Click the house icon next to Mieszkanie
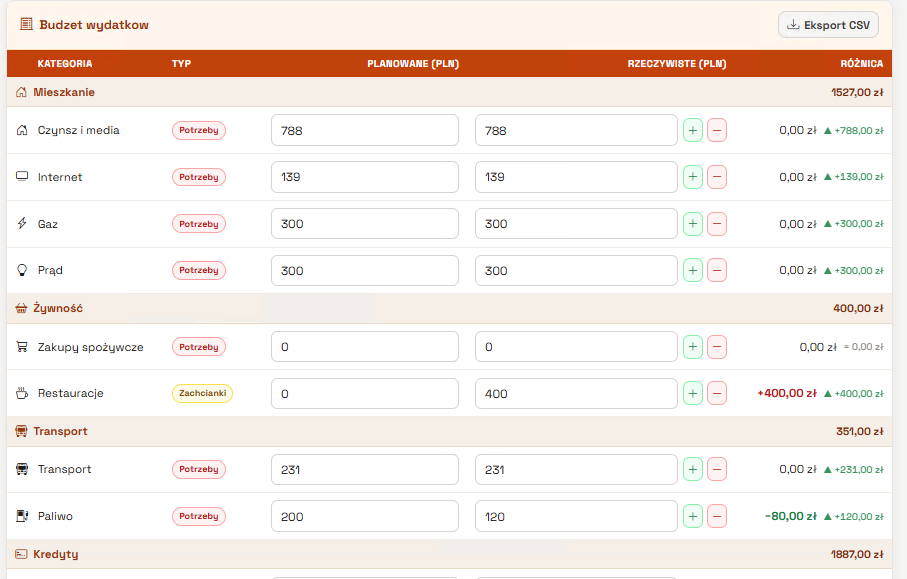The width and height of the screenshot is (907, 579). (21, 92)
